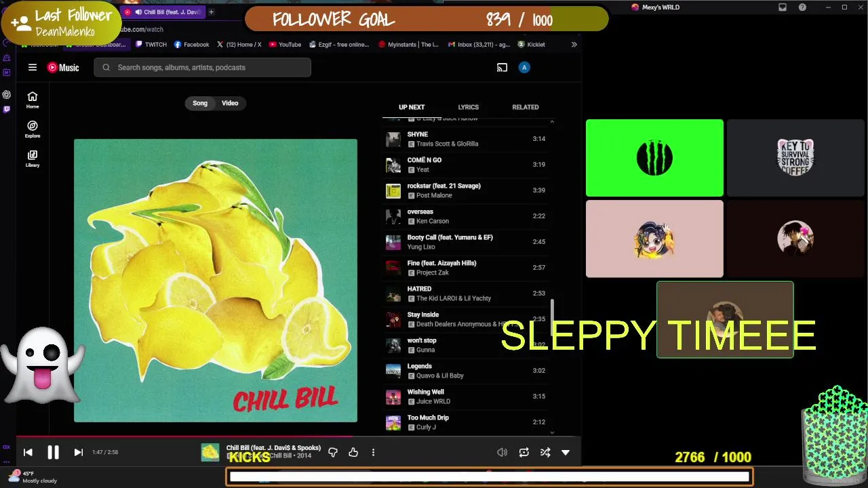Select the LYRICS tab

[468, 107]
